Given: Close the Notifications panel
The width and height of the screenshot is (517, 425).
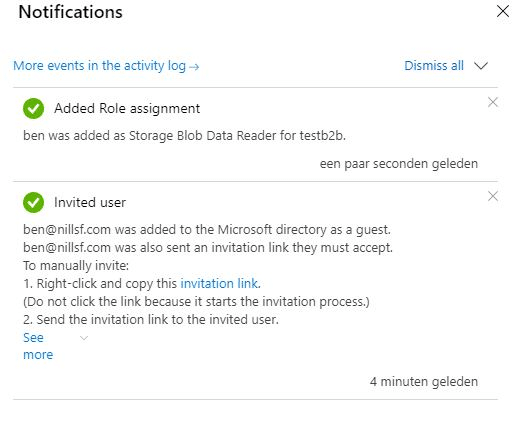Looking at the screenshot, I should pyautogui.click(x=502, y=11).
